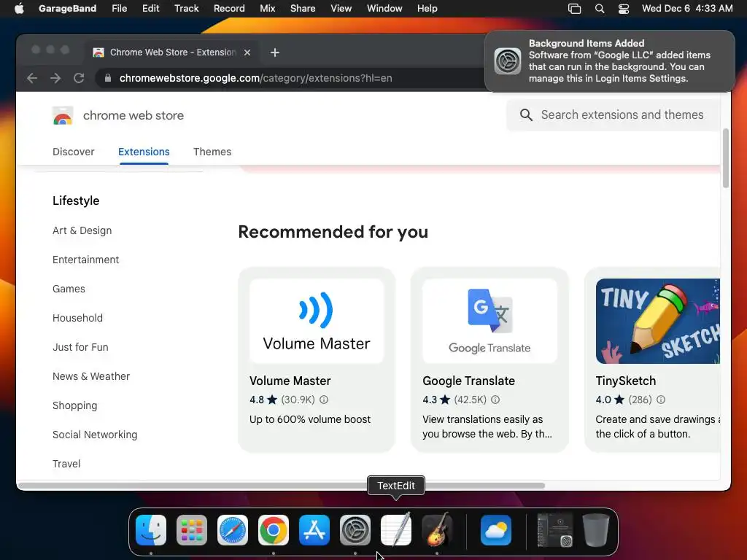Reload the Chrome Web Store page
The image size is (747, 560).
click(x=79, y=78)
